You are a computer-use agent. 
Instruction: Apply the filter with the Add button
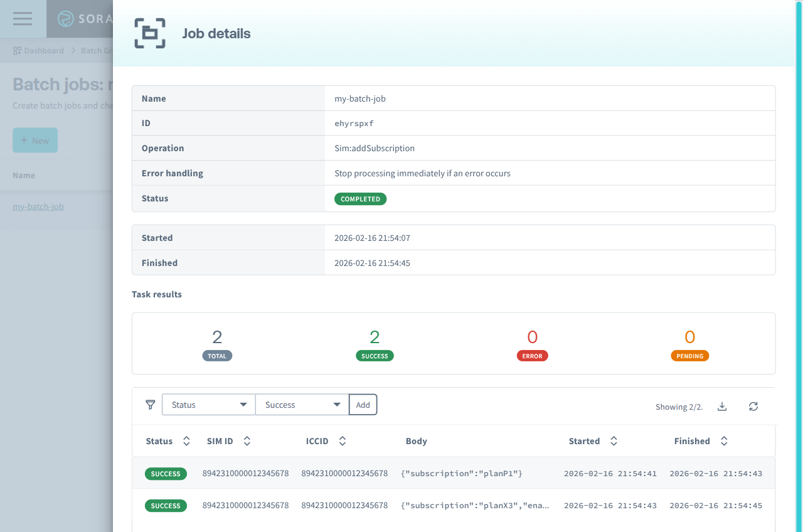(x=363, y=405)
